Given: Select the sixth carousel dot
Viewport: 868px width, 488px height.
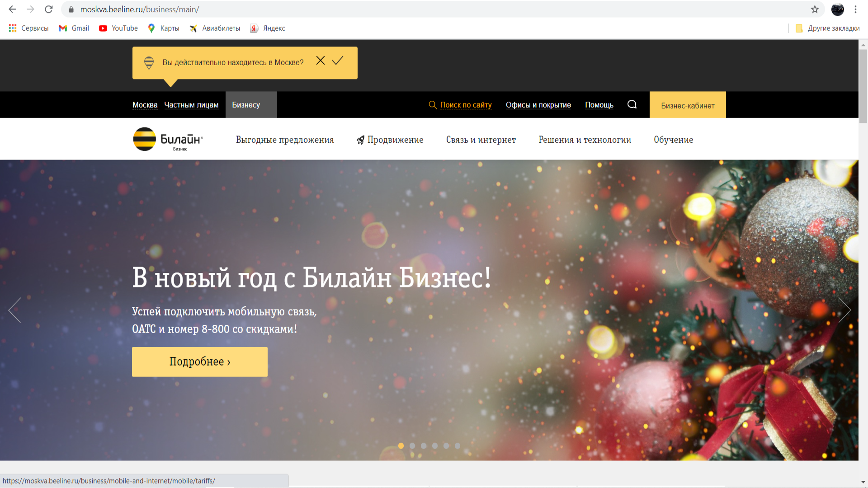Looking at the screenshot, I should point(458,446).
